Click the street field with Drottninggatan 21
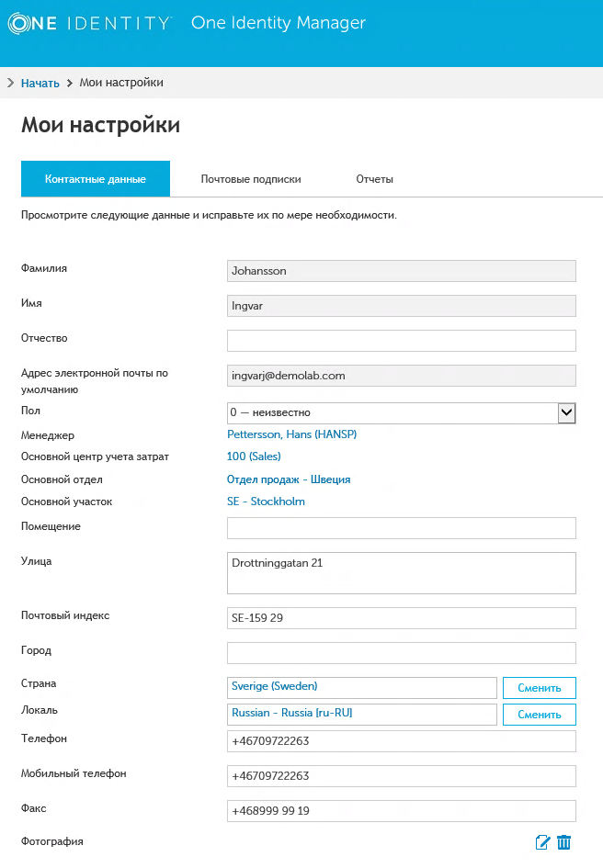 (401, 573)
